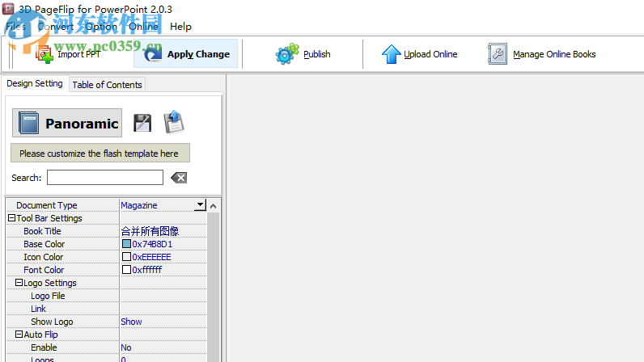Open the Files menu

pos(15,27)
